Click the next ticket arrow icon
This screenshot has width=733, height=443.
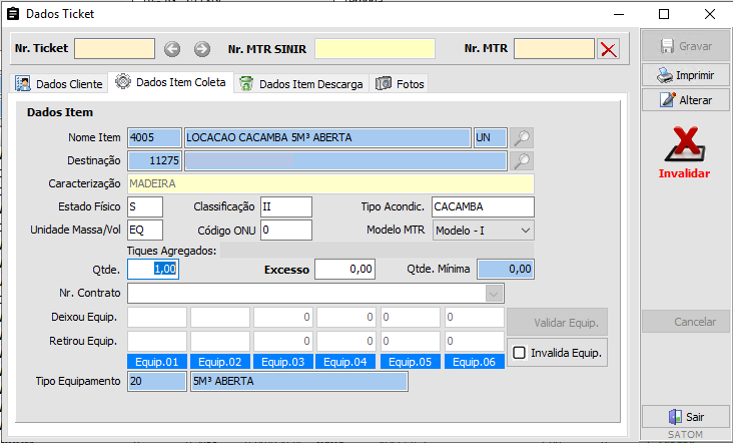pos(202,49)
